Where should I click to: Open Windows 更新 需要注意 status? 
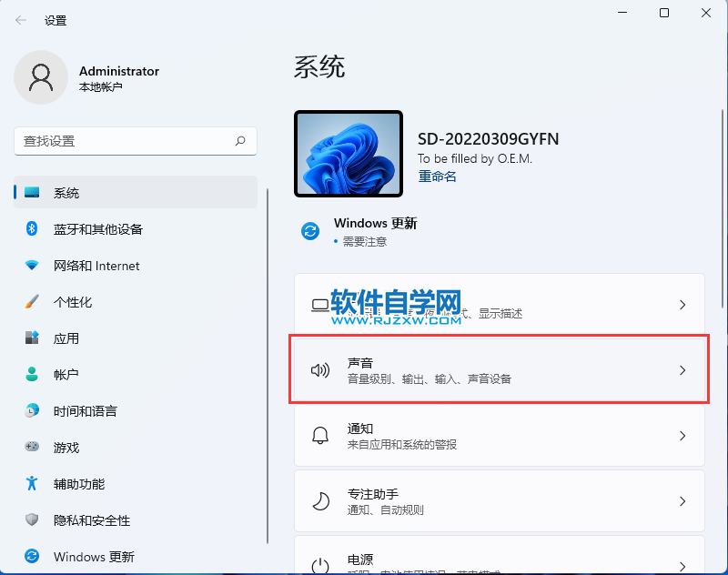359,231
